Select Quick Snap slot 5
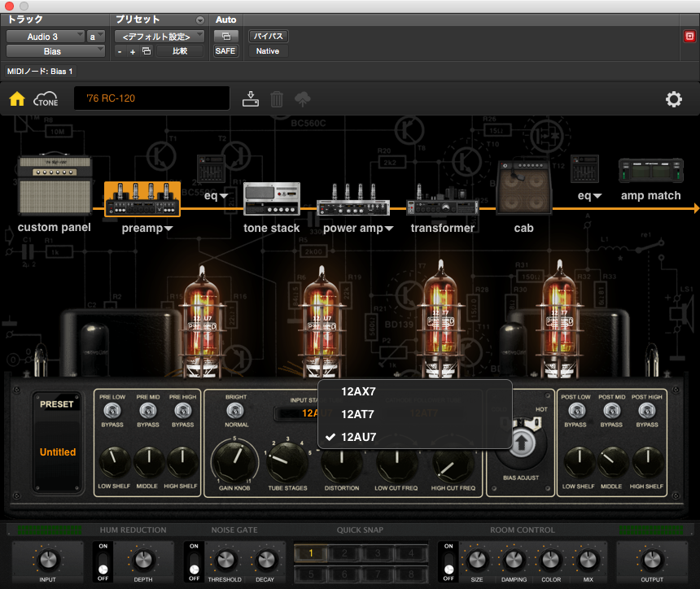 (x=311, y=574)
